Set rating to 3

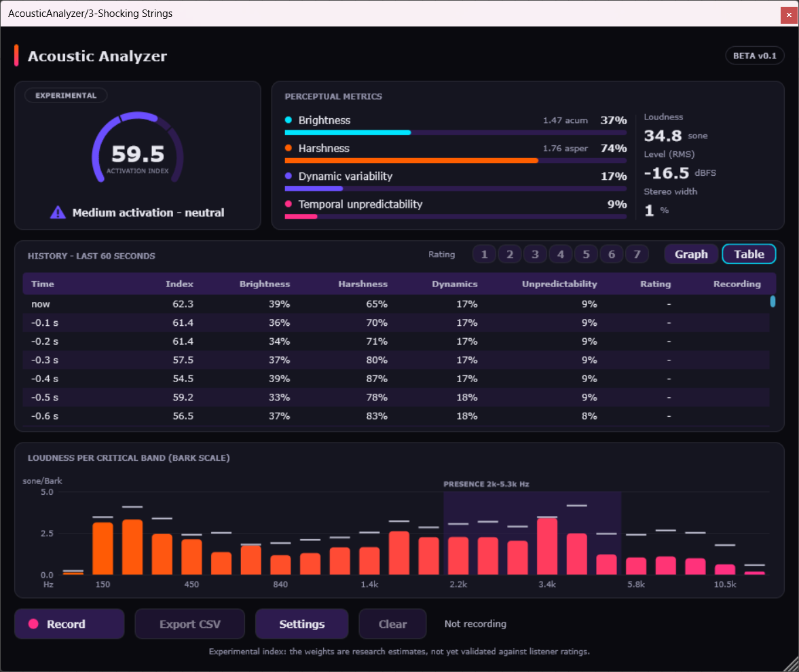(x=535, y=254)
